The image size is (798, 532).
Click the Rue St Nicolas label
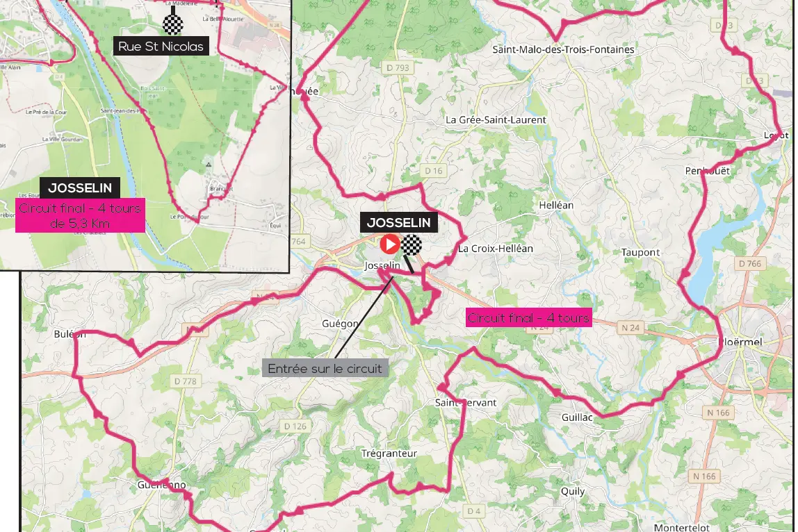[161, 47]
